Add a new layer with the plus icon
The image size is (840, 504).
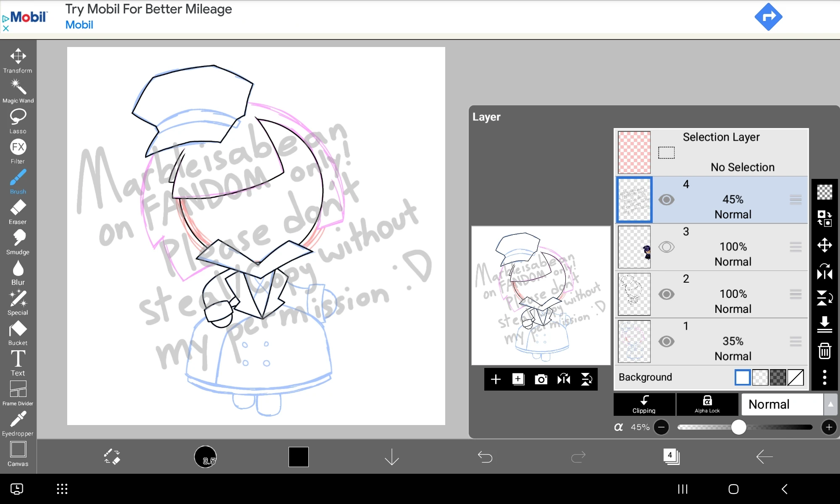496,379
